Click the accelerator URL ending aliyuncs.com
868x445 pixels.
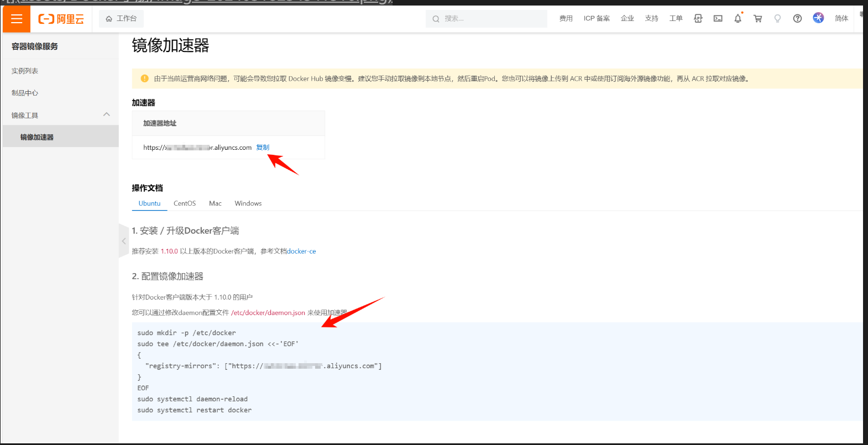point(197,148)
